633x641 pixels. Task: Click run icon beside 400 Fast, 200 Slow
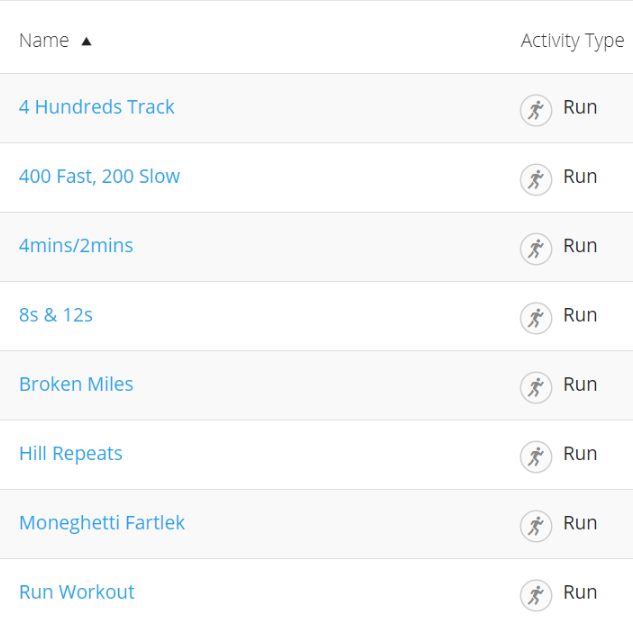click(x=536, y=178)
